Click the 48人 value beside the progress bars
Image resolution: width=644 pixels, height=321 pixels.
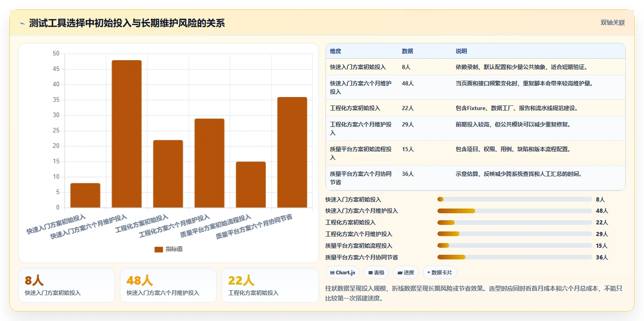(x=602, y=211)
